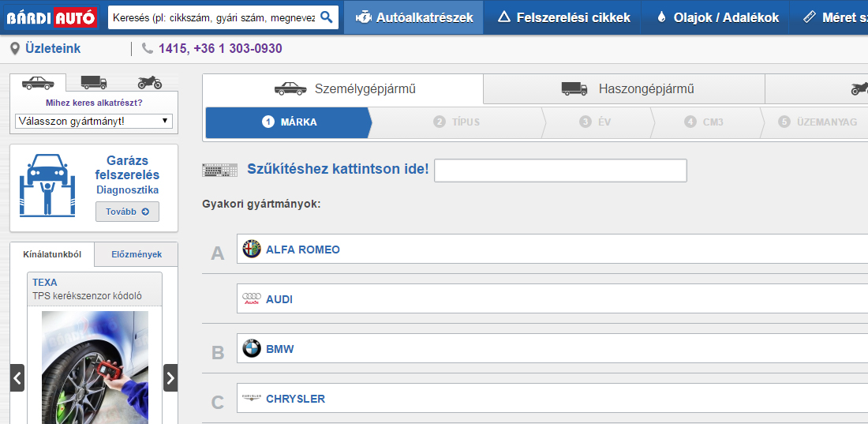The image size is (868, 424).
Task: Open the Üzleteink link
Action: pyautogui.click(x=53, y=49)
